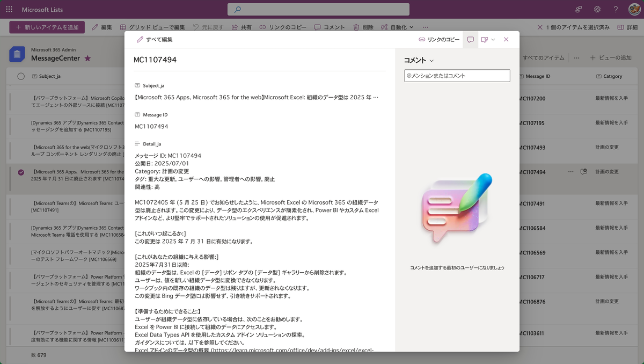Select the MC1107491 cell in background list
644x364 pixels.
[532, 204]
